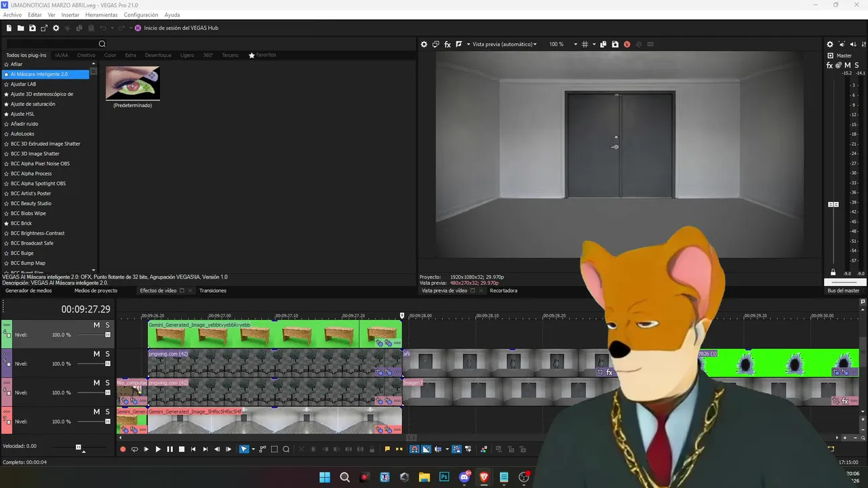Insert a region with the orange double-flag icon
This screenshot has width=868, height=488.
pos(399,449)
